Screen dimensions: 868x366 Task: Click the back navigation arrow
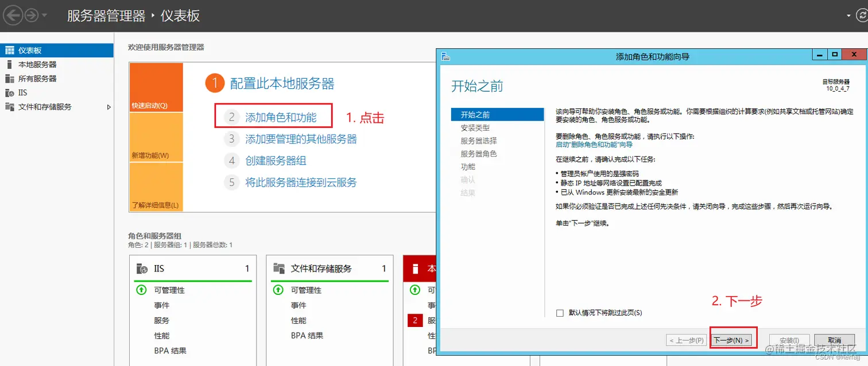(x=13, y=15)
